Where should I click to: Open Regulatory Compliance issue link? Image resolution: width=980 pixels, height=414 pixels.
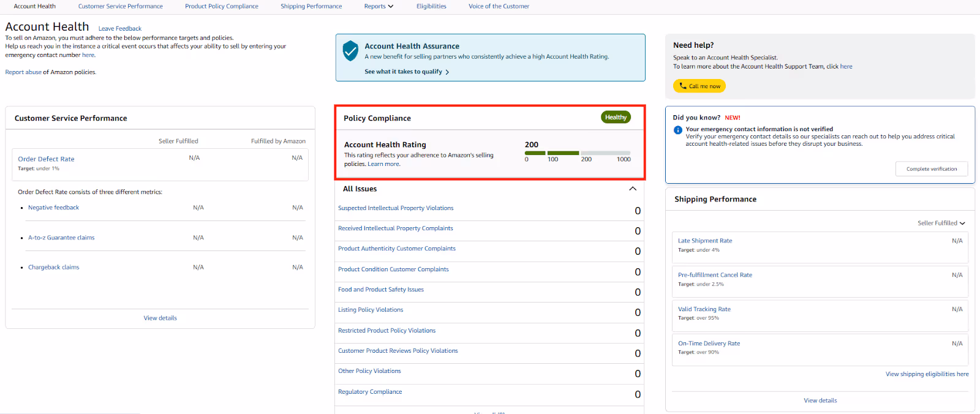(x=370, y=392)
